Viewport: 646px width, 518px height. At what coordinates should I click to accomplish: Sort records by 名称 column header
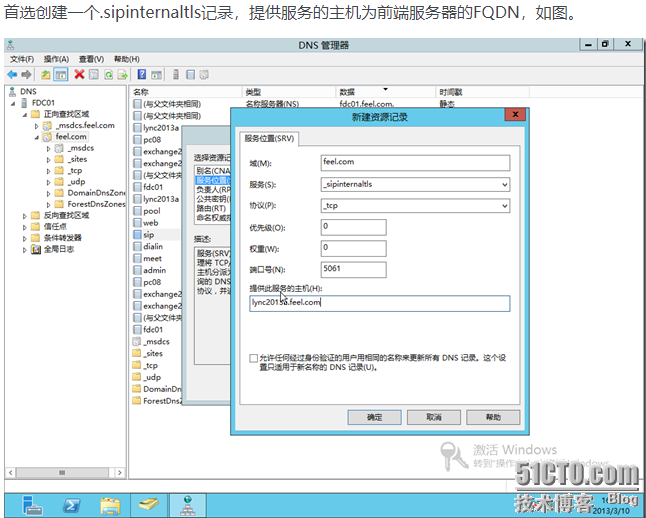click(x=185, y=92)
